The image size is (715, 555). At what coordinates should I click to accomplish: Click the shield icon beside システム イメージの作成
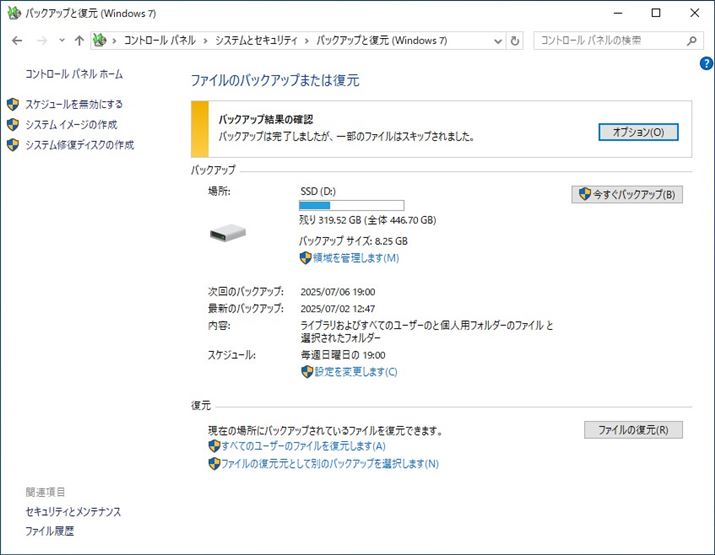[13, 124]
